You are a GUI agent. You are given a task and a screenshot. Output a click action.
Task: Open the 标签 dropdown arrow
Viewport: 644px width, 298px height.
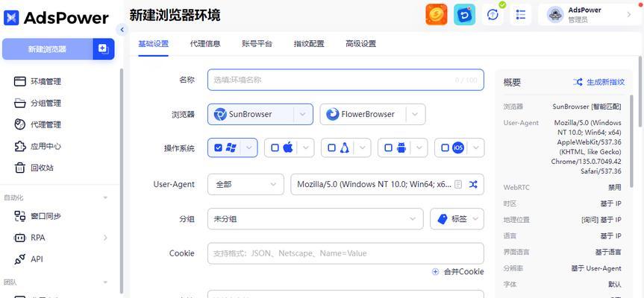475,219
